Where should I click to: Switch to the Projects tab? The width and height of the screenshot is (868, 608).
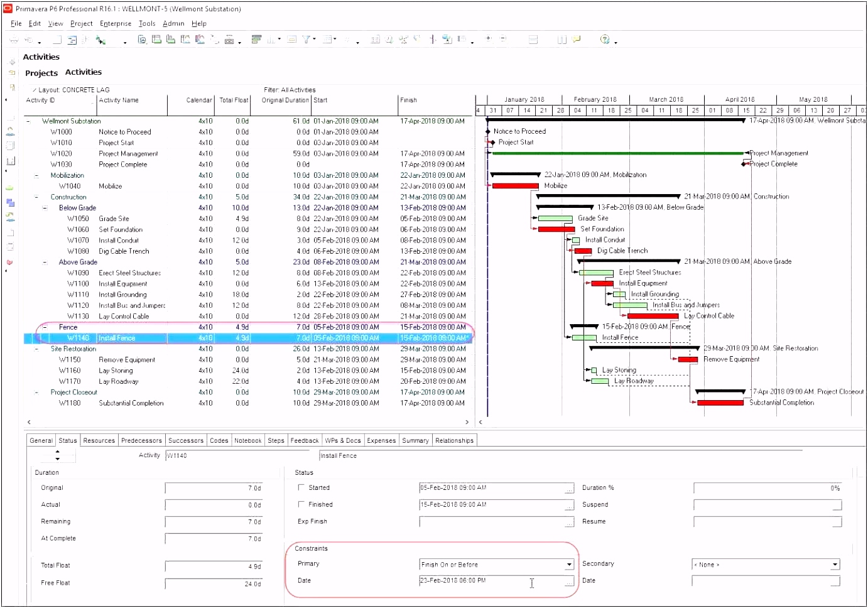point(41,73)
